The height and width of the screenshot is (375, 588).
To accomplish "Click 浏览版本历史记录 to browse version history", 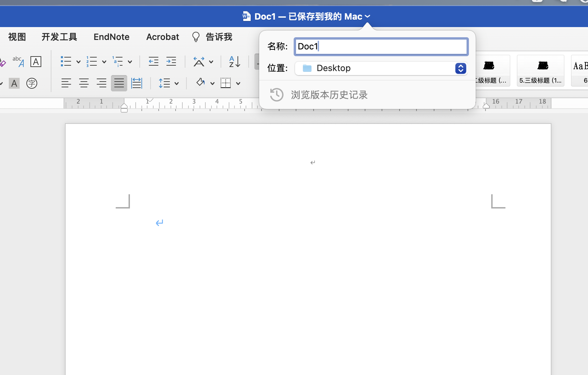I will click(329, 95).
